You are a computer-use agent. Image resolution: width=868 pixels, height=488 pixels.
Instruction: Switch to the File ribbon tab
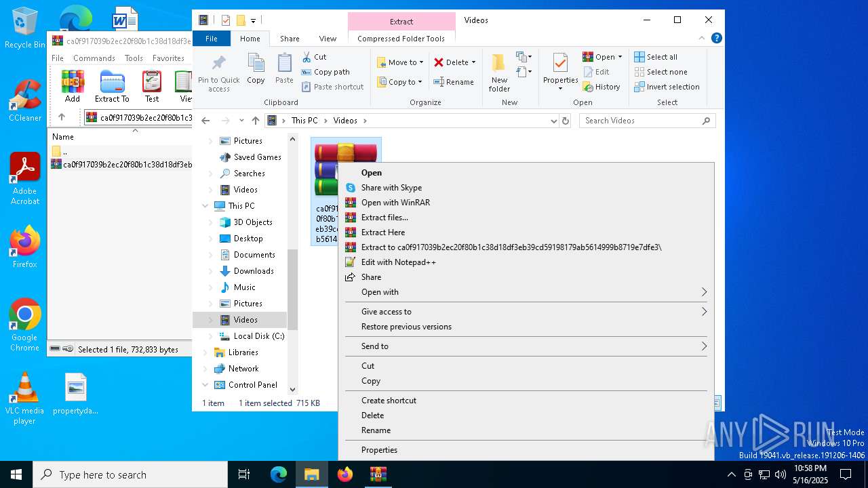coord(212,39)
